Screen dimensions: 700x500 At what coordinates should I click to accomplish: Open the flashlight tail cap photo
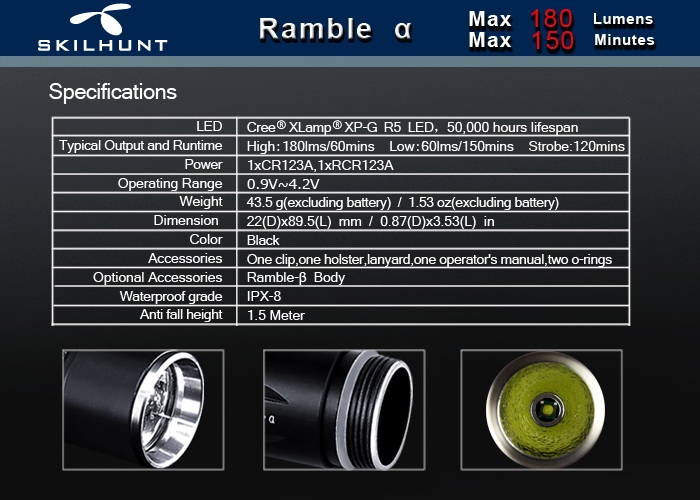[x=143, y=410]
